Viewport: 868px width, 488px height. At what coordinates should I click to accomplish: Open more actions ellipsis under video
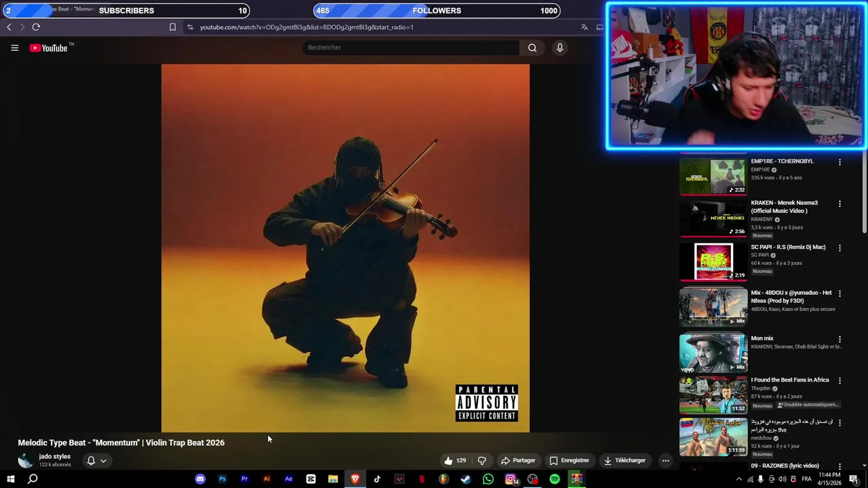pos(665,460)
